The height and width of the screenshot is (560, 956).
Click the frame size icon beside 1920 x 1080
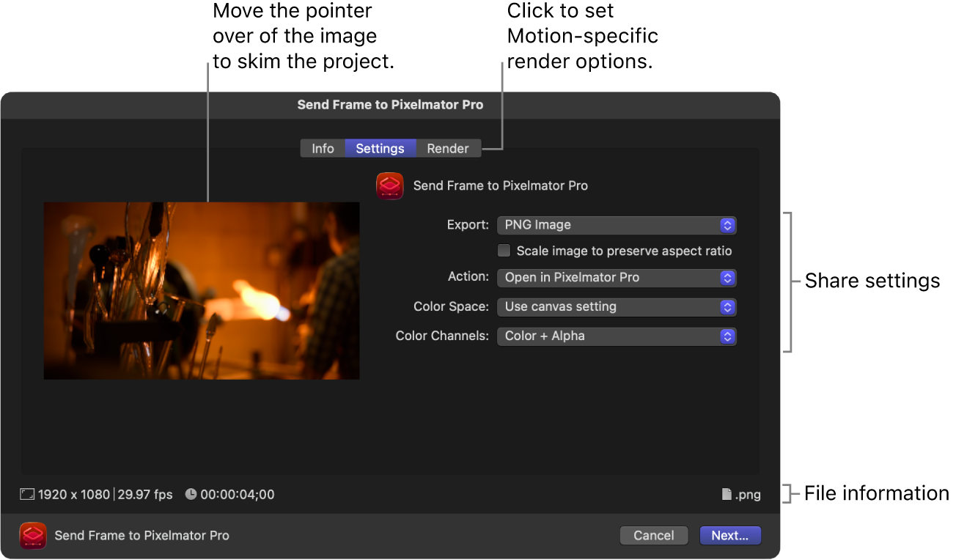[27, 495]
